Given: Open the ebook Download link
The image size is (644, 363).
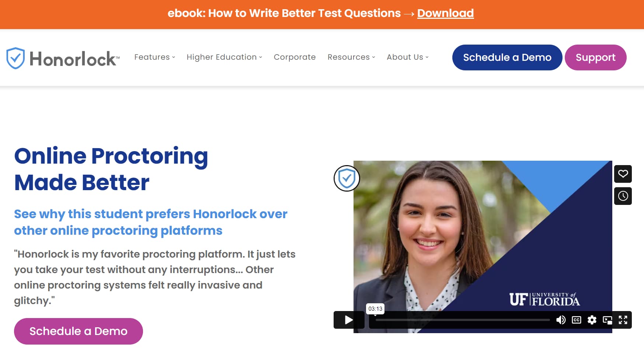Looking at the screenshot, I should coord(445,13).
